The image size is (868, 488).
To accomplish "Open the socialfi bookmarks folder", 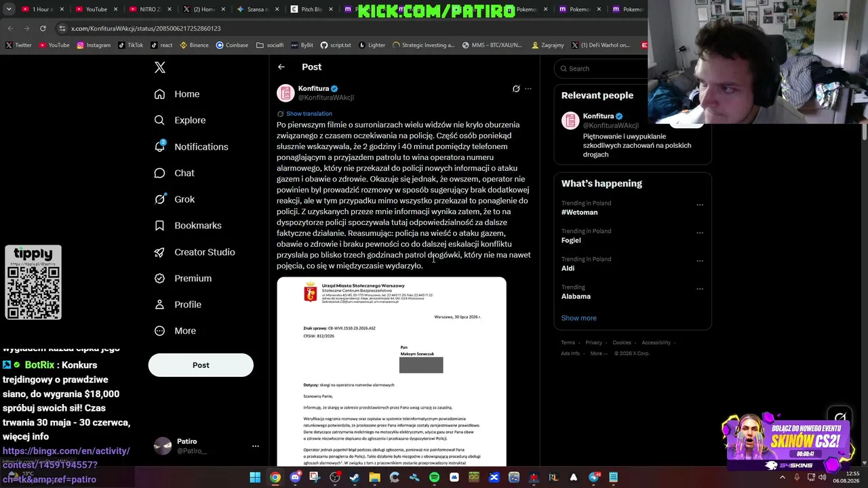I will 270,45.
